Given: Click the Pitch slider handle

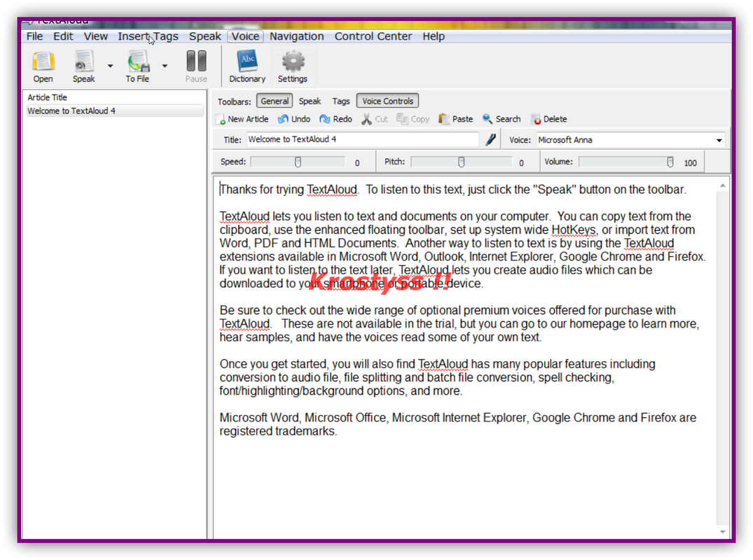Looking at the screenshot, I should [461, 162].
